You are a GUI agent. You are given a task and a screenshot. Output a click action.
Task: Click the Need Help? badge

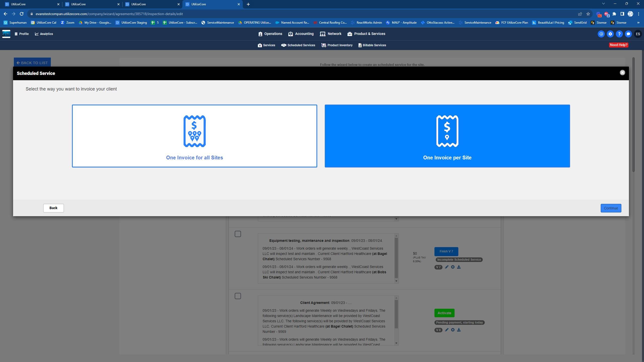point(618,45)
